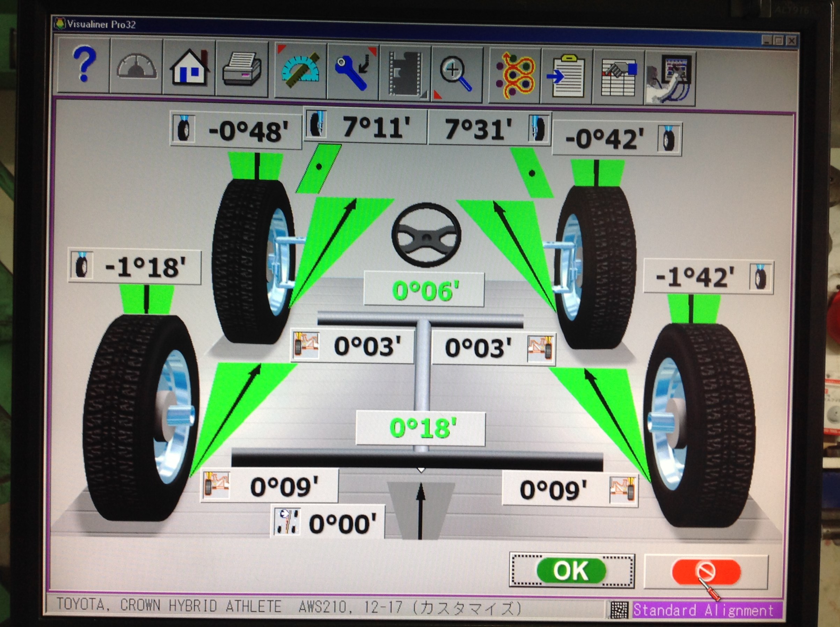Open the film strip animation icon
This screenshot has height=627, width=840.
click(x=405, y=73)
